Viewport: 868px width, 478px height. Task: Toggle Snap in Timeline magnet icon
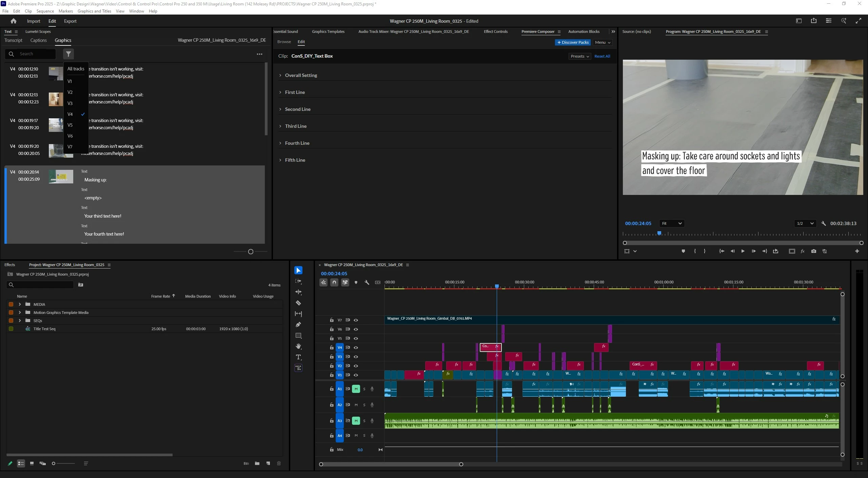pyautogui.click(x=334, y=282)
